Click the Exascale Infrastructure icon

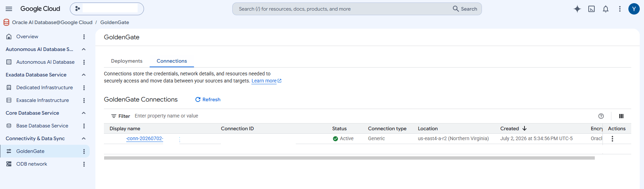(9, 100)
